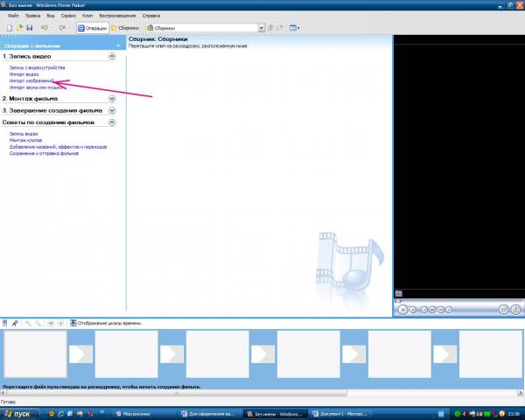Click the storyboard scrollbar right arrow
This screenshot has width=525, height=420.
tap(521, 393)
